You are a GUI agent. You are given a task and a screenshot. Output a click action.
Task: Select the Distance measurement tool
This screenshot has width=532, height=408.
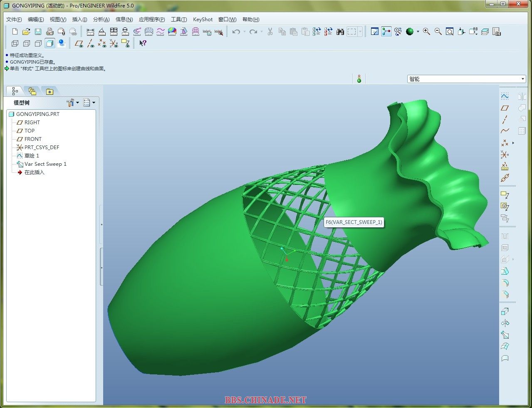pyautogui.click(x=90, y=32)
